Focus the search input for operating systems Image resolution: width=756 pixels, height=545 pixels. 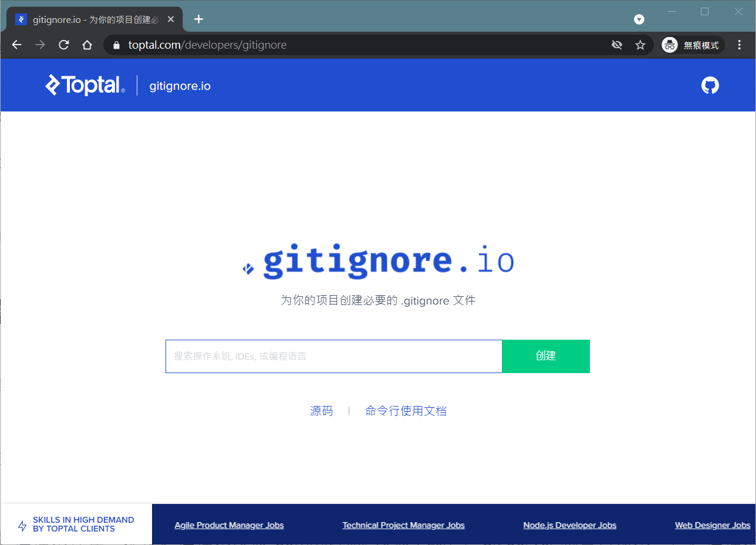click(333, 356)
